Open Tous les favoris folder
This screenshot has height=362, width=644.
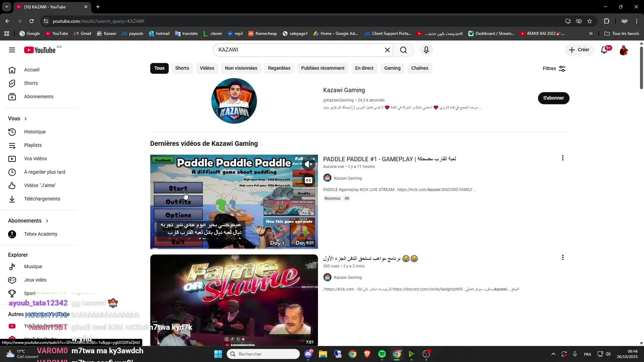point(621,34)
